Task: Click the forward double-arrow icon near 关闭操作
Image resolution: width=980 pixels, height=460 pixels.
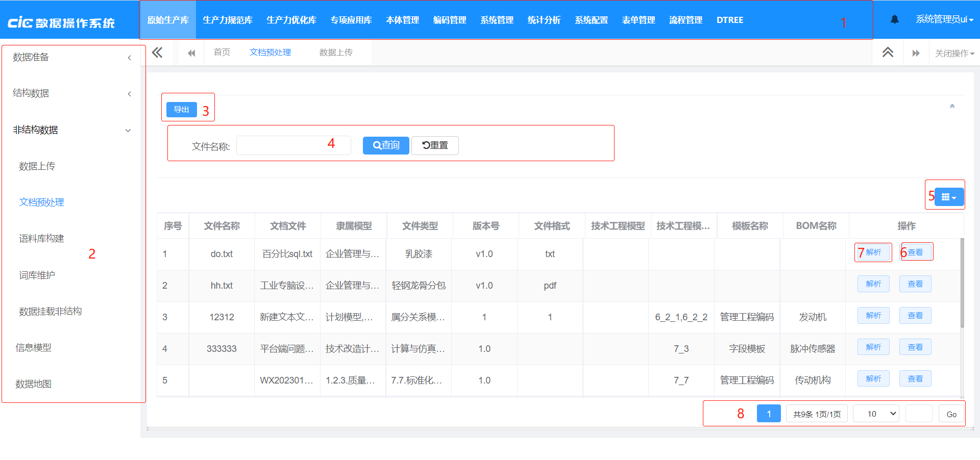Action: coord(916,53)
